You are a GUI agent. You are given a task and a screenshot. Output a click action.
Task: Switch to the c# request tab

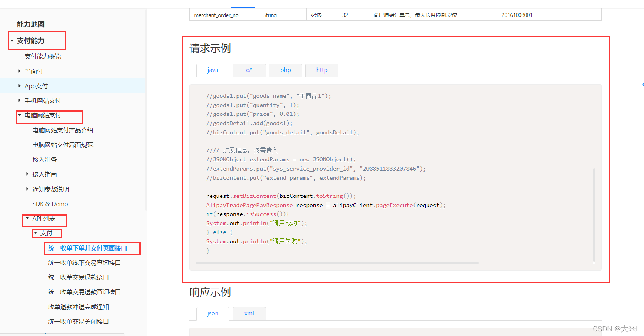(249, 70)
